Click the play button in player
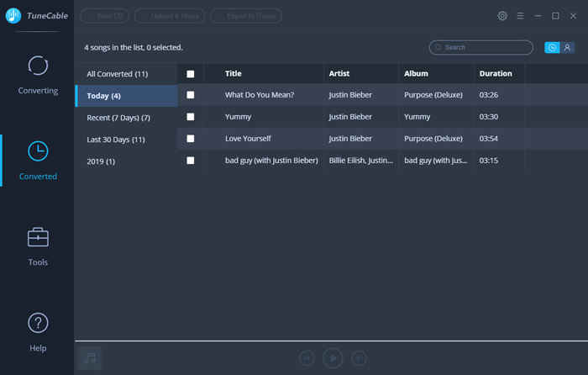This screenshot has width=588, height=375. click(333, 358)
